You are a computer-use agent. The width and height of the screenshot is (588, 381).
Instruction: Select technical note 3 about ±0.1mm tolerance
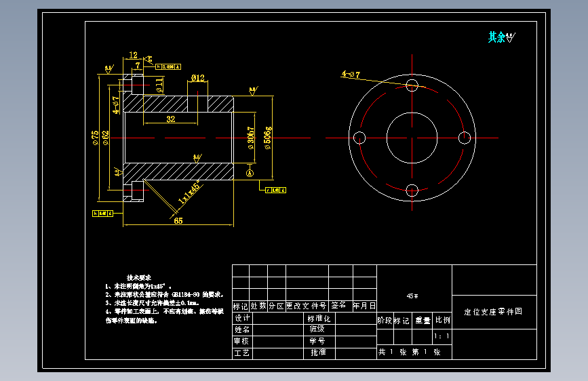point(152,303)
